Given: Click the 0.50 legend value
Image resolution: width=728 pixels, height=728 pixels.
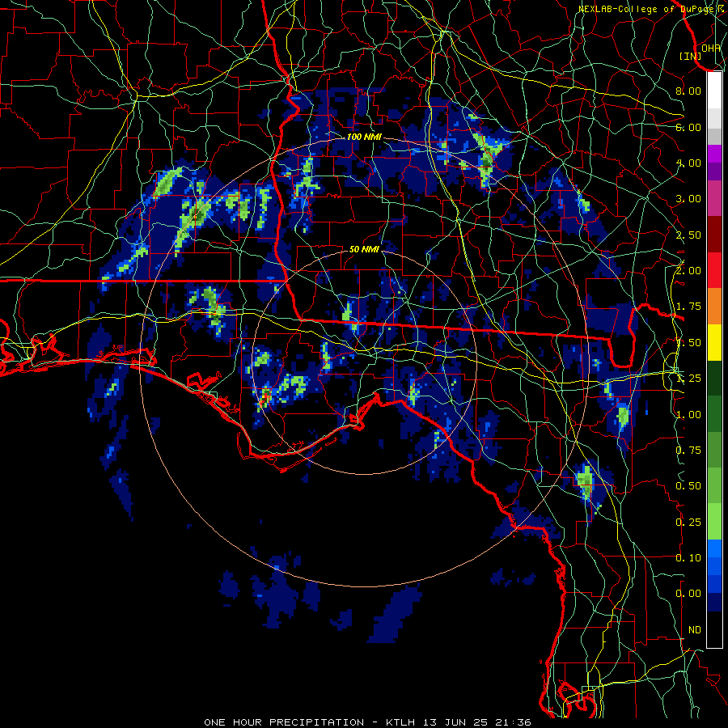Looking at the screenshot, I should point(688,486).
